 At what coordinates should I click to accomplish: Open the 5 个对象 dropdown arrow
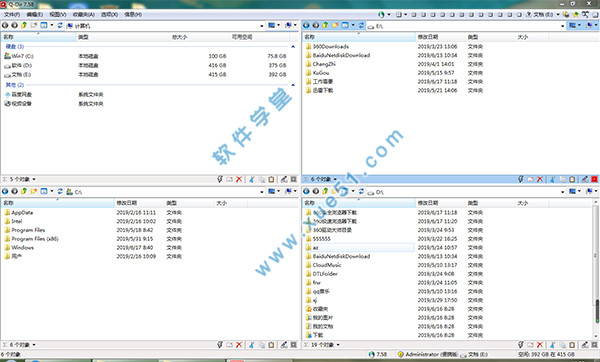tap(34, 179)
